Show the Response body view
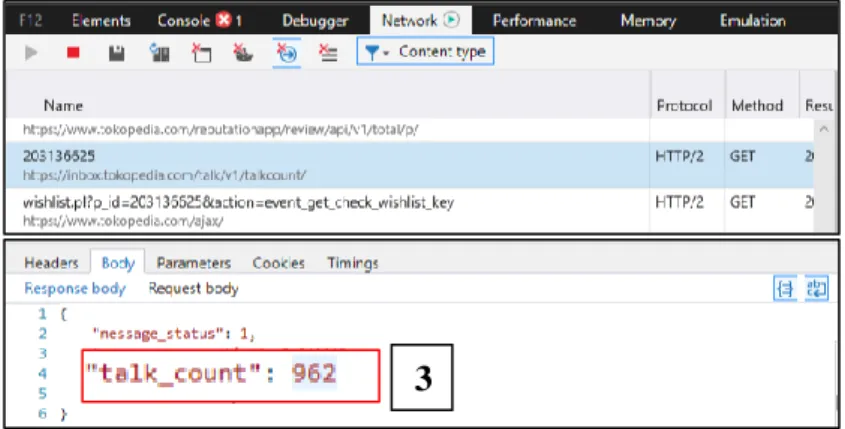Image resolution: width=845 pixels, height=429 pixels. tap(75, 288)
